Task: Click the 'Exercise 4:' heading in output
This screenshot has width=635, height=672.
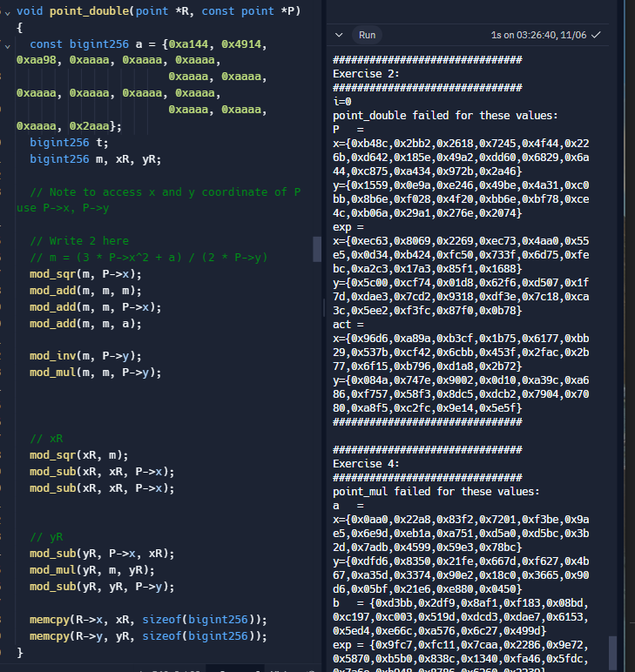Action: point(366,464)
